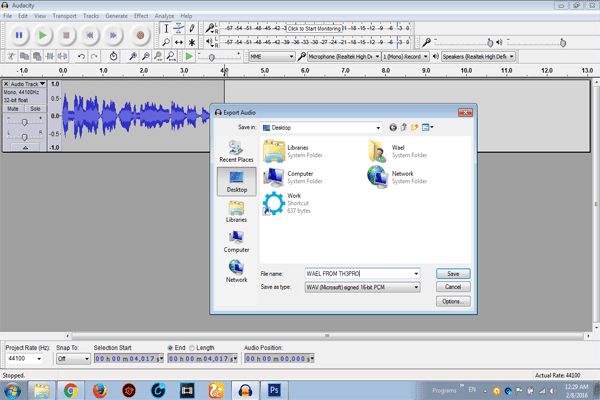Select the Draw pencil tool
This screenshot has height=400, width=600.
coord(192,29)
